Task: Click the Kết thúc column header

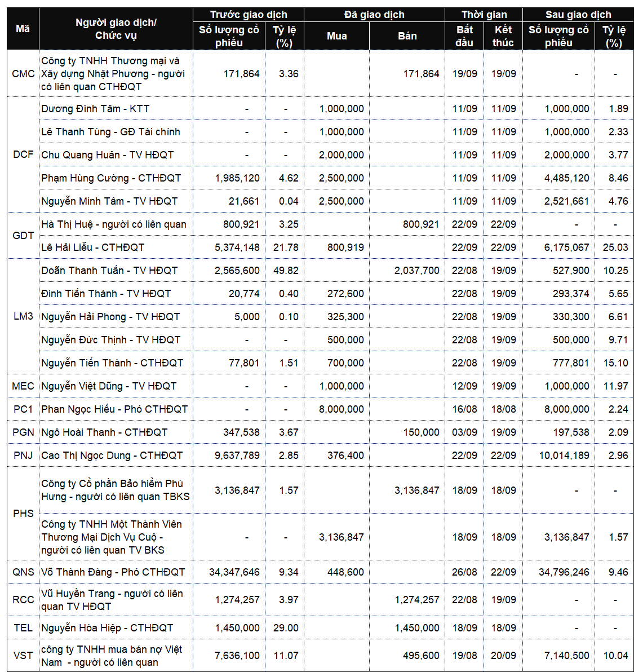Action: 503,36
